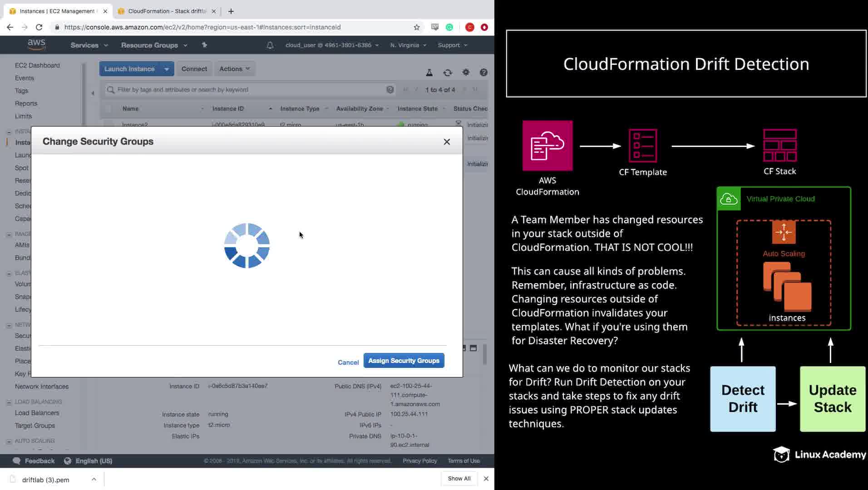Click the Feedback speech bubble icon
Image resolution: width=868 pixels, height=490 pixels.
coord(17,461)
